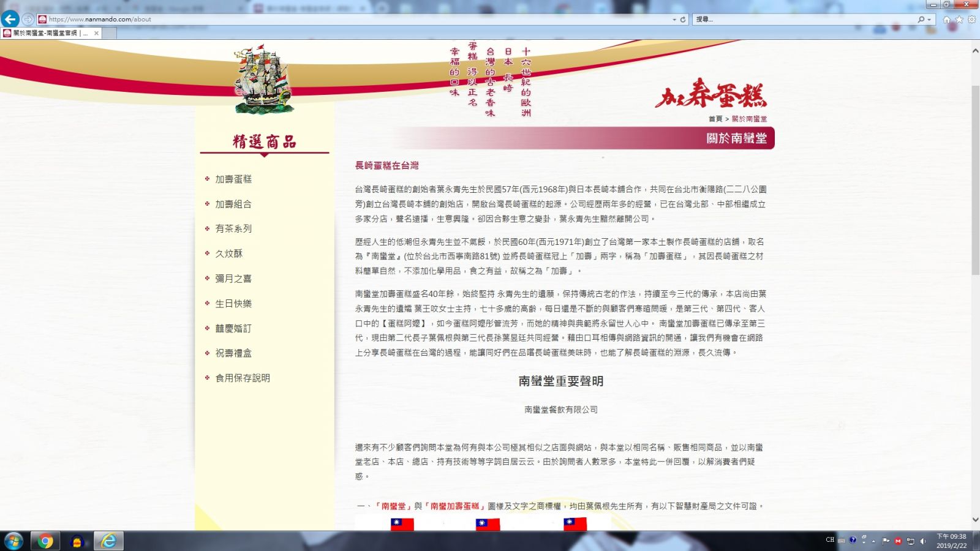Click the blue help question-mark tray icon
This screenshot has height=551, width=980.
click(x=853, y=540)
